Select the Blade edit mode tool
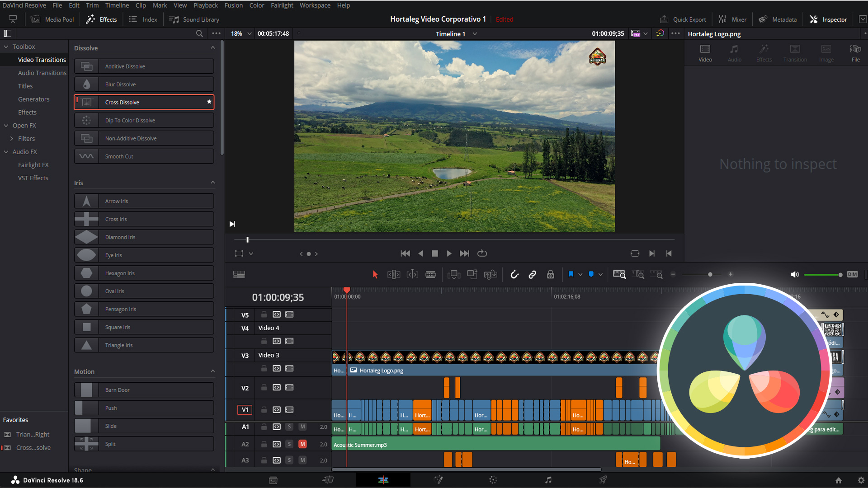 pos(430,274)
